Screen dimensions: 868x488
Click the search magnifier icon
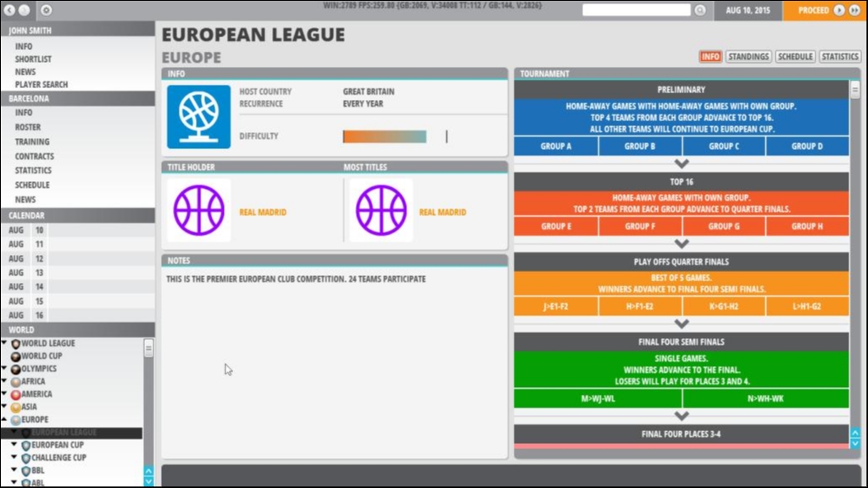(x=700, y=9)
